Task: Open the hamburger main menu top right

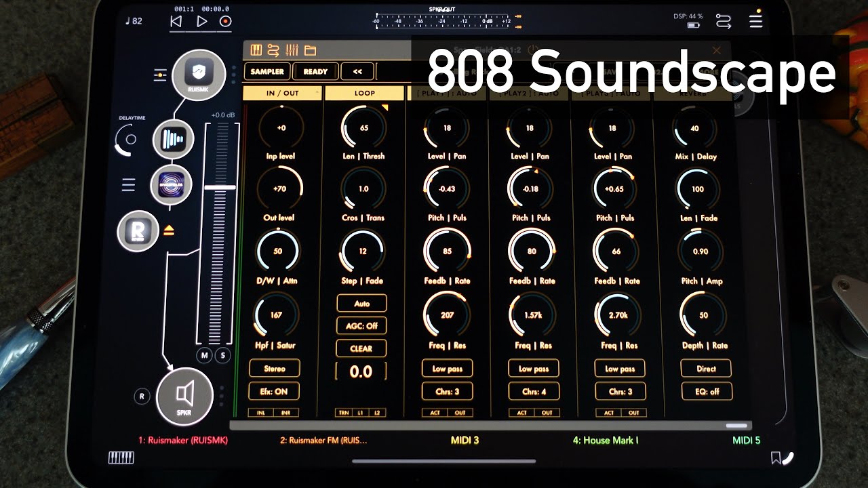Action: click(x=755, y=22)
